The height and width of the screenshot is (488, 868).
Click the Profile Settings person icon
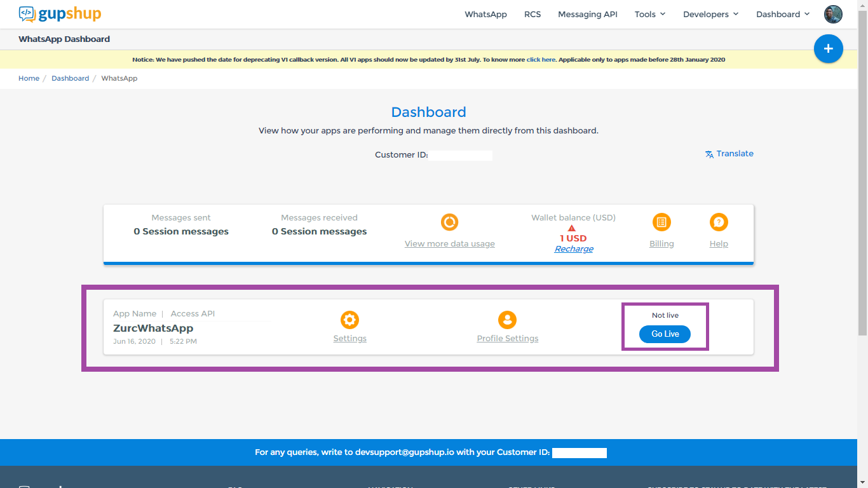coord(507,320)
